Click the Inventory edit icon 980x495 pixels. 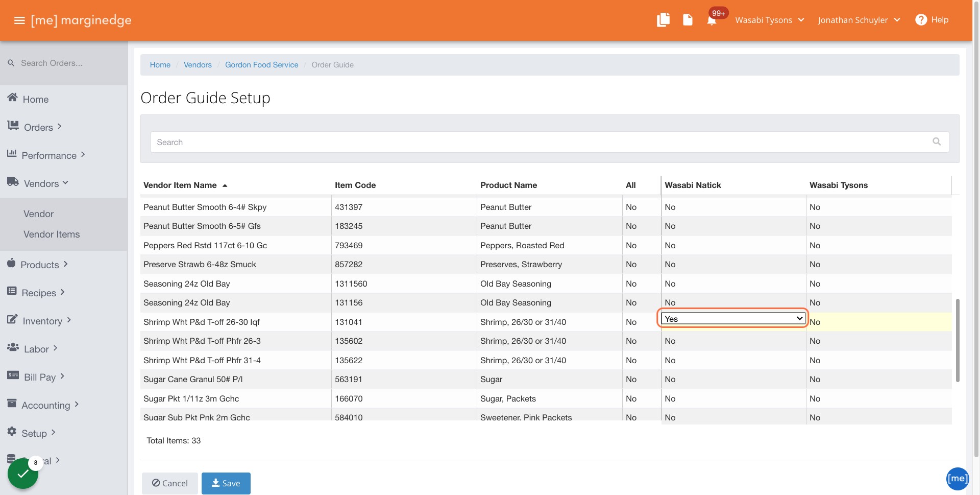12,319
